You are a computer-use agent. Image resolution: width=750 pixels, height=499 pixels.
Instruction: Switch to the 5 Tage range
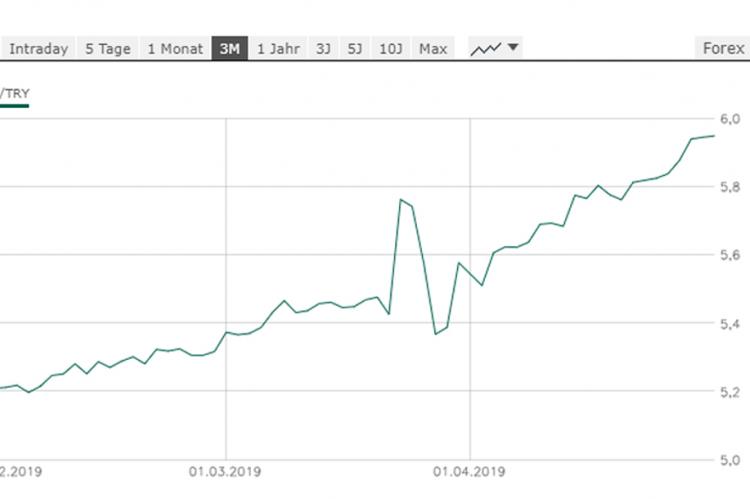coord(108,48)
